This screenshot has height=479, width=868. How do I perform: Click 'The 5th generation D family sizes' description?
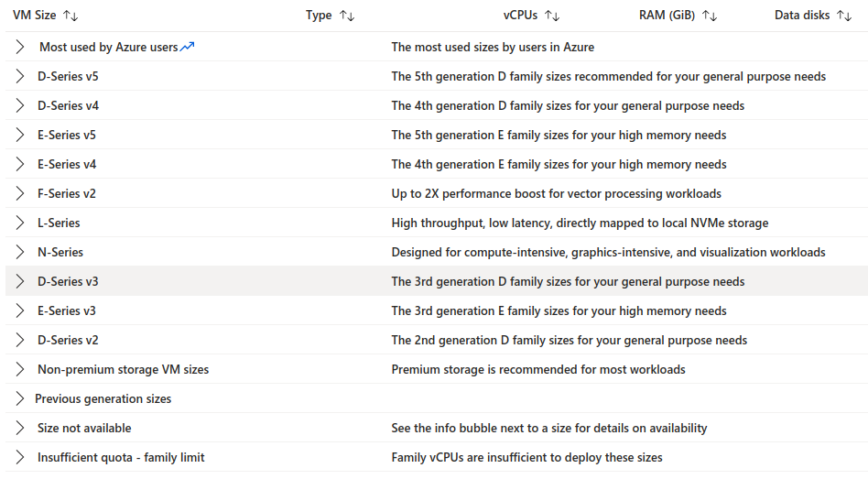[608, 76]
